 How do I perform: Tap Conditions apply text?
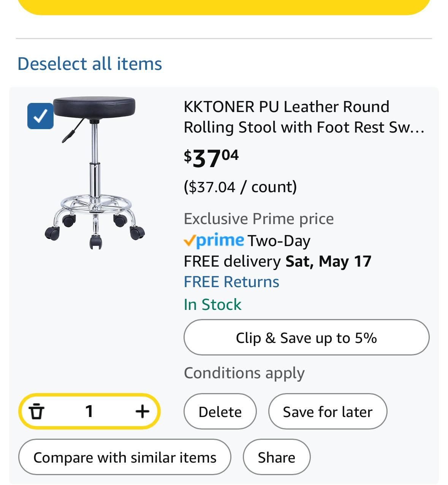(x=244, y=373)
